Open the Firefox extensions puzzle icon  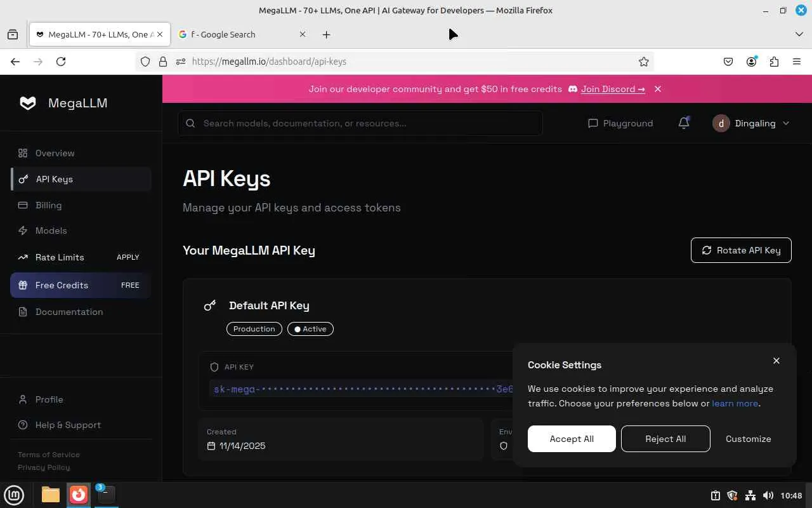(x=774, y=62)
